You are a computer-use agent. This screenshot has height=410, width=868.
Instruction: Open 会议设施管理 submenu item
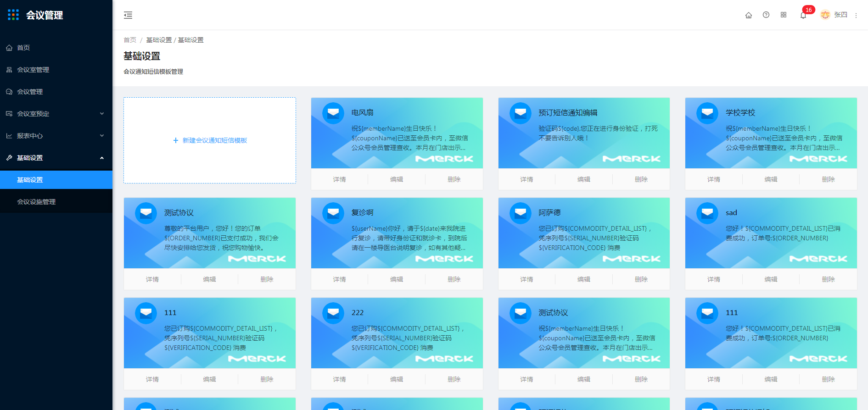(56, 202)
